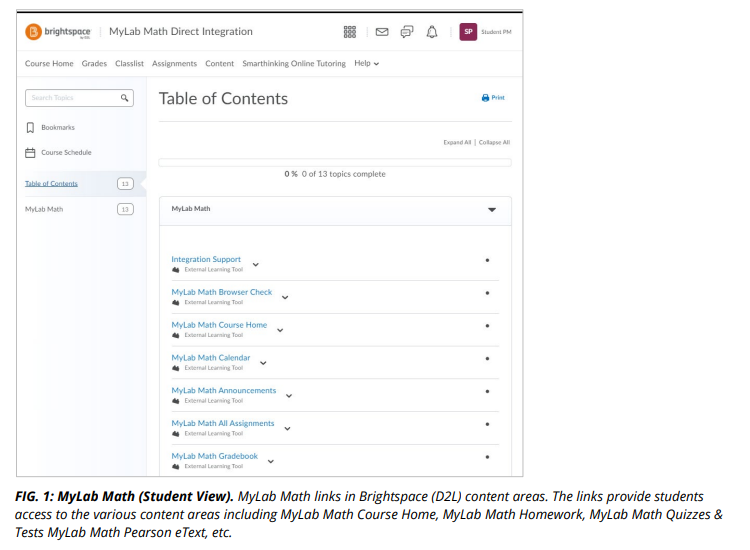Click the Print icon

[x=486, y=98]
